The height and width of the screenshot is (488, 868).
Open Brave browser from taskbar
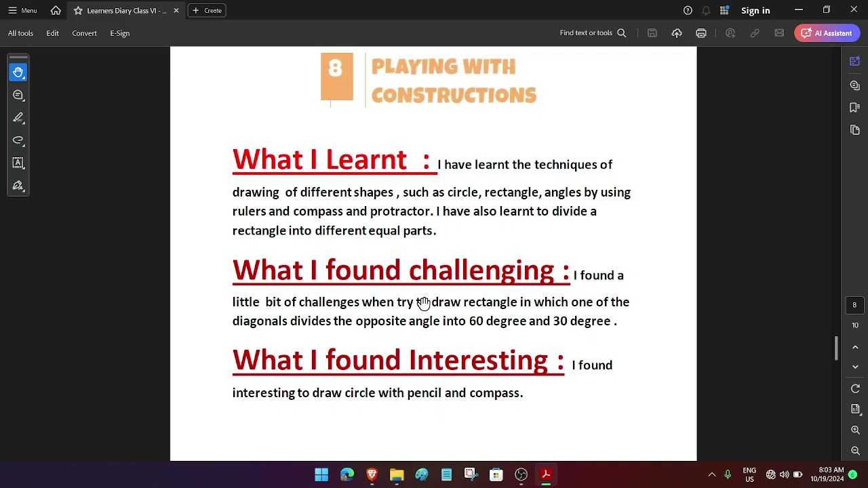point(372,474)
